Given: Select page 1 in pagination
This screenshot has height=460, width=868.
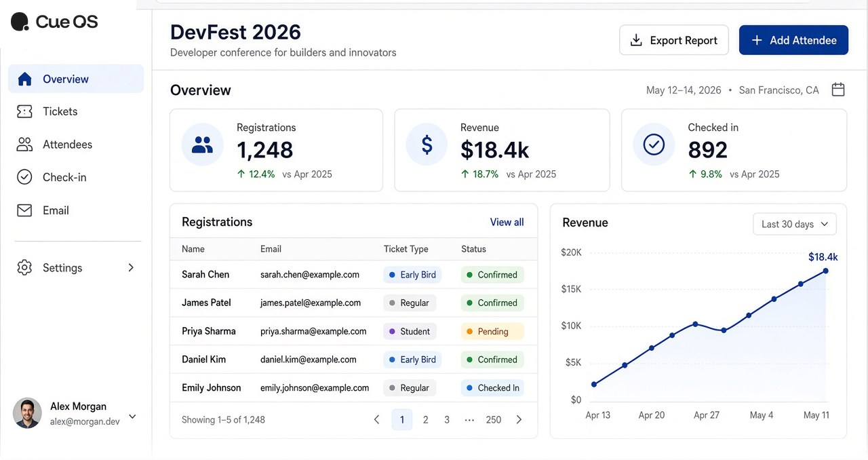Looking at the screenshot, I should [402, 420].
